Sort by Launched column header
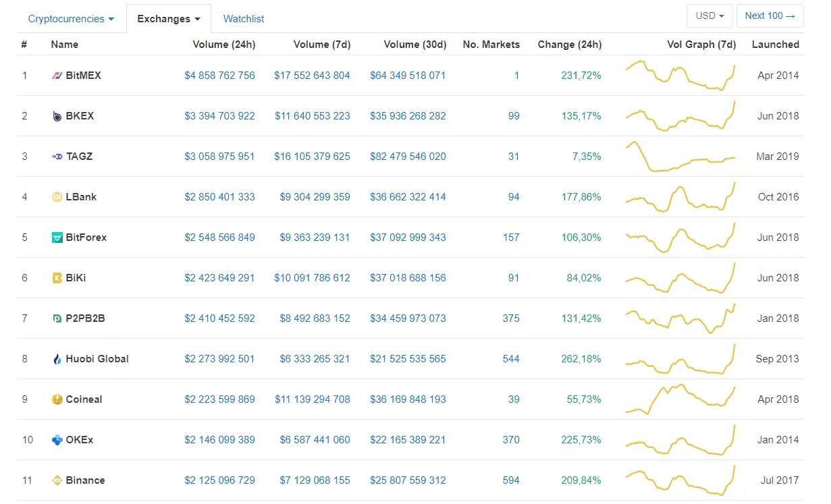The image size is (831, 504). [776, 45]
